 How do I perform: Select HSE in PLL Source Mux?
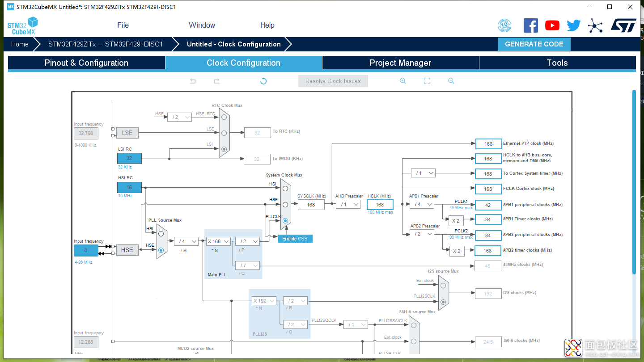point(161,250)
